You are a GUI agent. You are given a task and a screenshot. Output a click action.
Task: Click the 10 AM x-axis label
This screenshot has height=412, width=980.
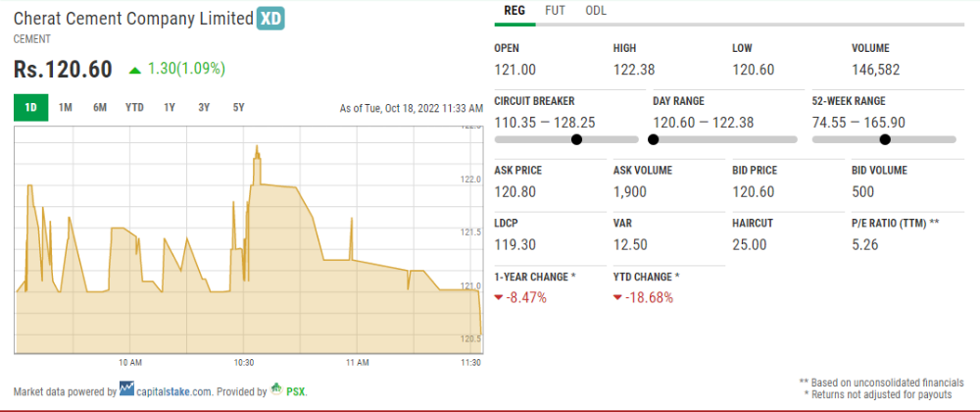(129, 363)
